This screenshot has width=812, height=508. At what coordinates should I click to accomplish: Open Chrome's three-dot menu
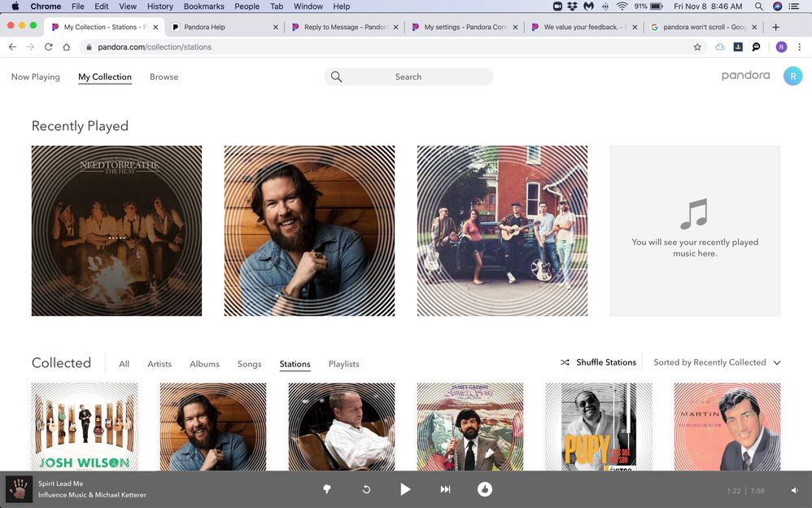[801, 46]
